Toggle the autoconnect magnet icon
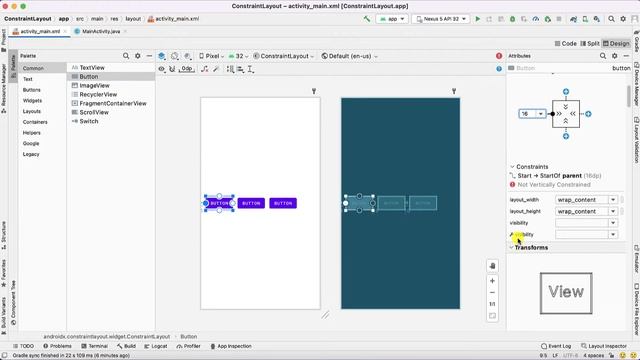Screen dimensions: 640x360 (172, 69)
